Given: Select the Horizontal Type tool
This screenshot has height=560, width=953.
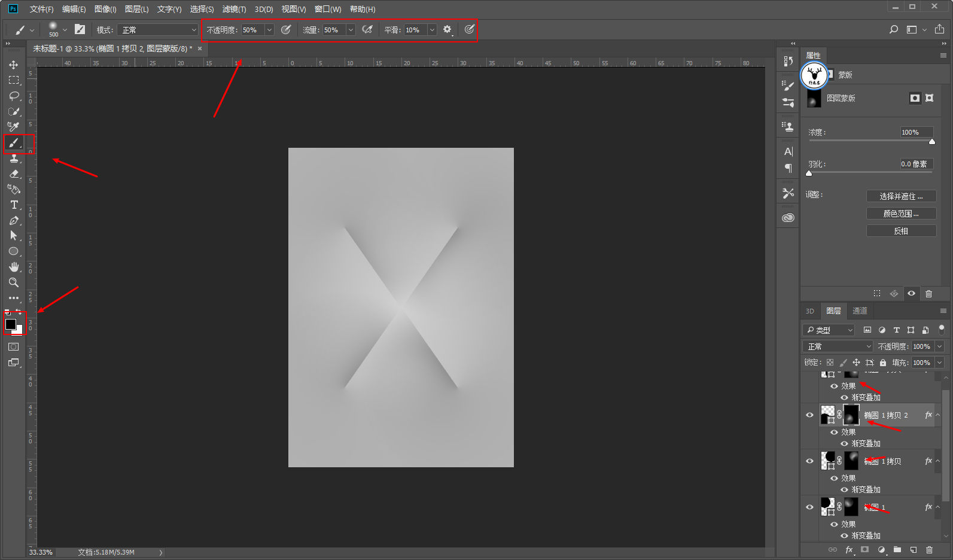Looking at the screenshot, I should point(14,205).
